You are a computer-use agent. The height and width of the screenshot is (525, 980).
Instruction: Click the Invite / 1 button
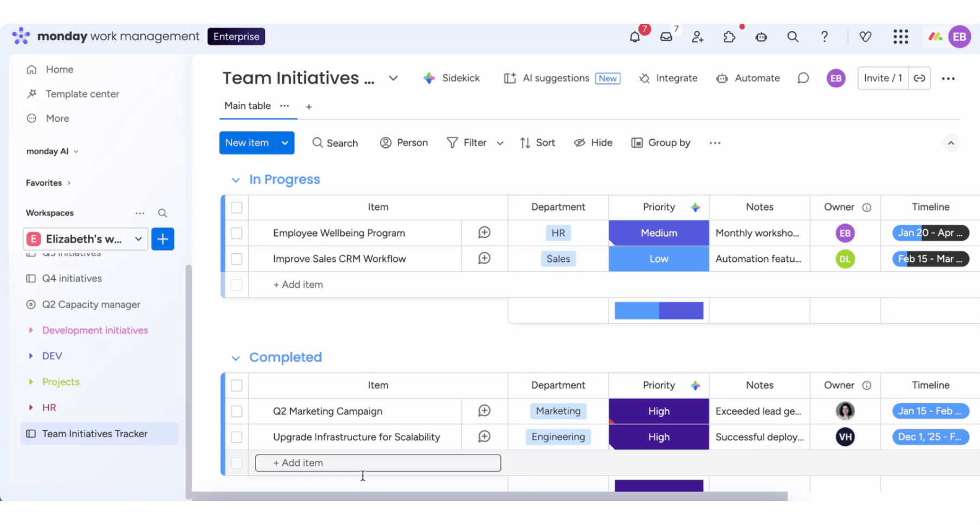882,78
